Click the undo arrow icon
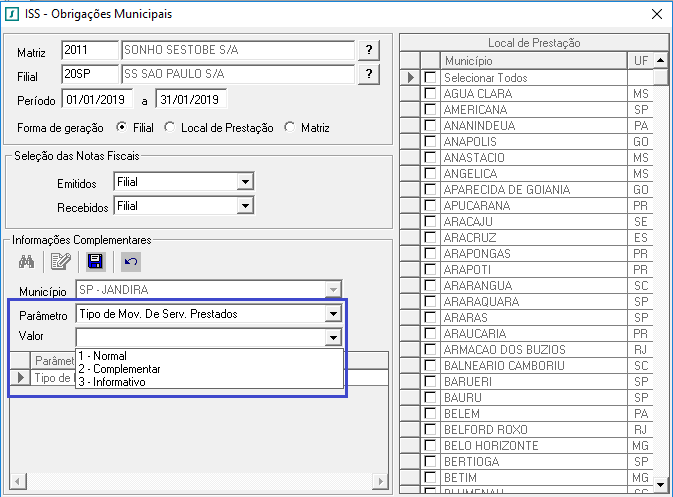673x497 pixels. (131, 262)
